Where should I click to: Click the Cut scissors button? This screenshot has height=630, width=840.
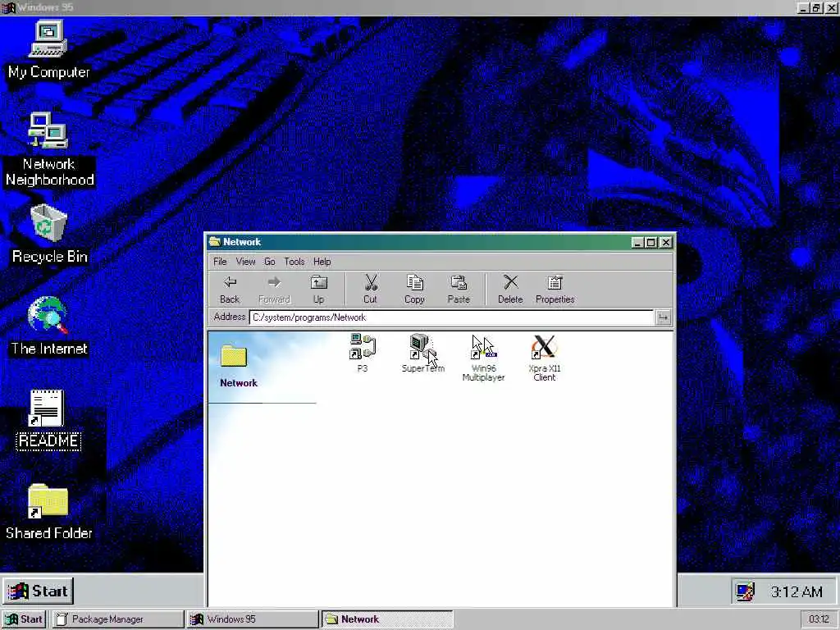point(370,290)
